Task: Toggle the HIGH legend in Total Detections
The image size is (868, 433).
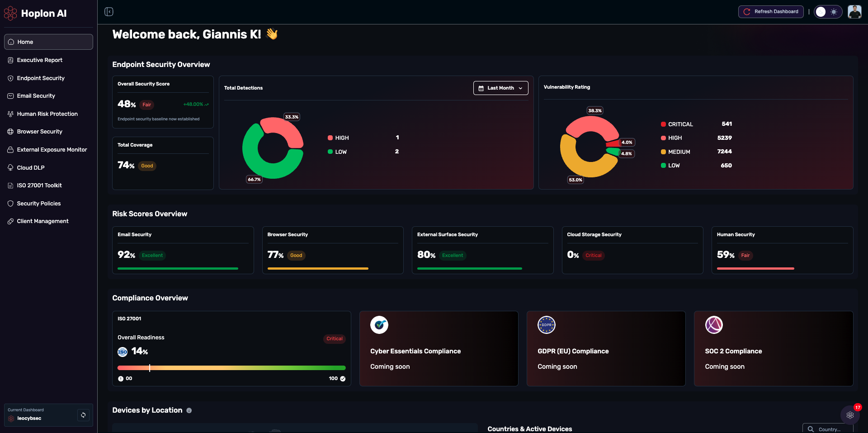Action: 339,138
